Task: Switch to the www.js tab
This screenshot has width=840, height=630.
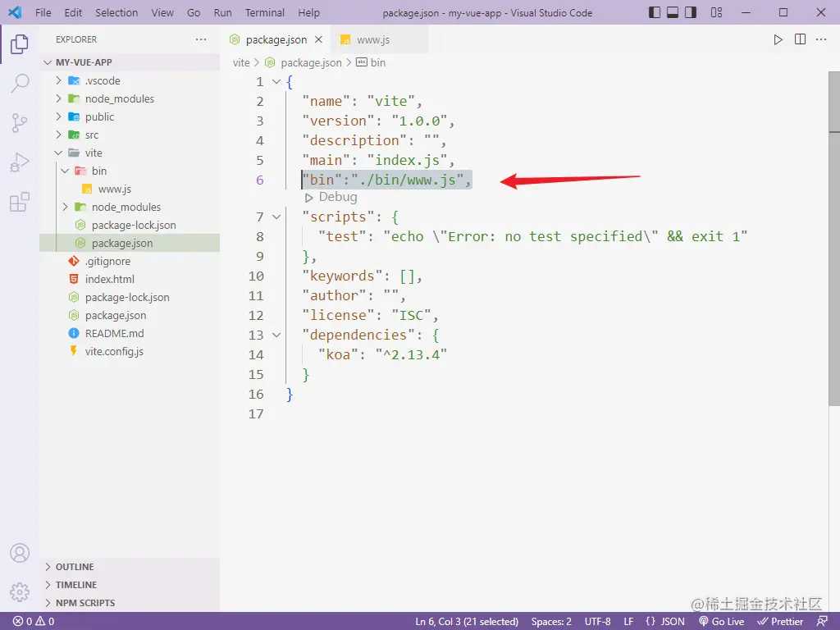Action: point(379,39)
